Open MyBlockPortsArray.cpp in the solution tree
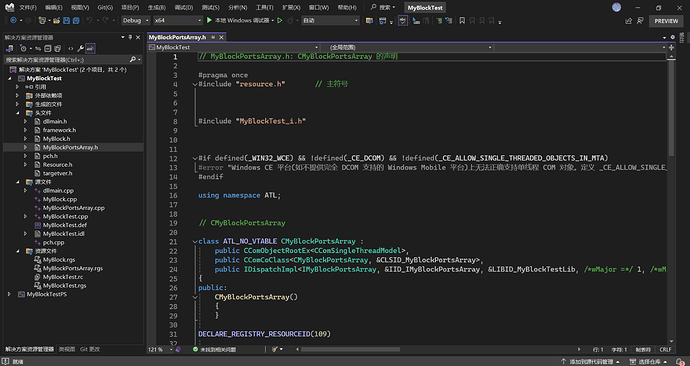This screenshot has height=366, width=690. [73, 208]
